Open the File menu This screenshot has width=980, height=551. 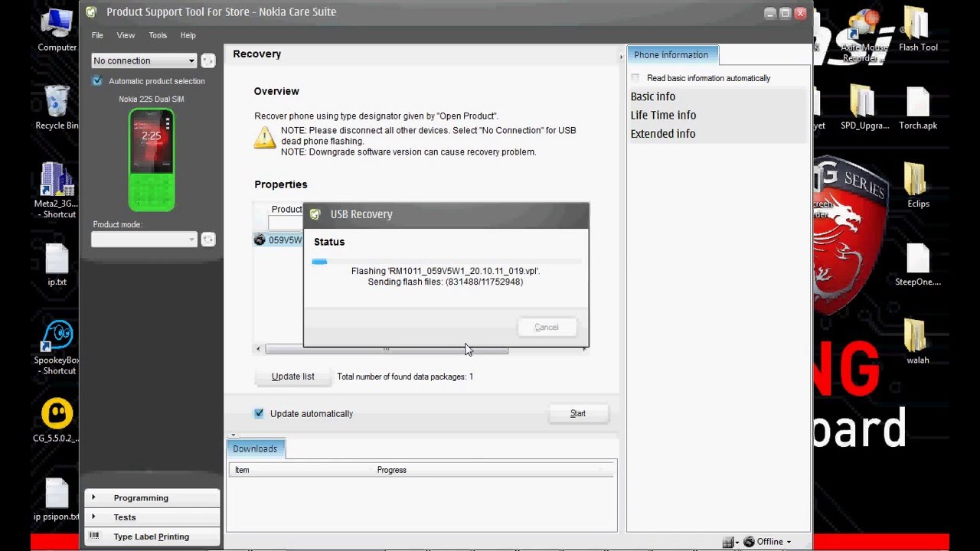point(97,35)
